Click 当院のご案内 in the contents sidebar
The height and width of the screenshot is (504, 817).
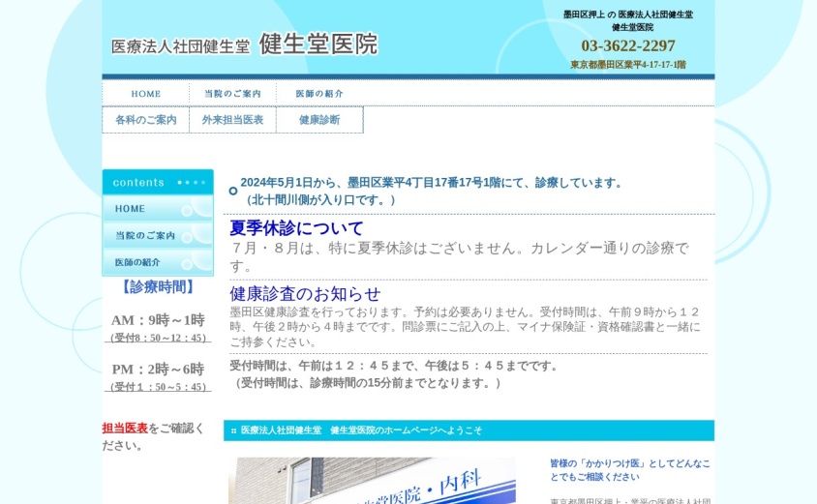[x=158, y=235]
